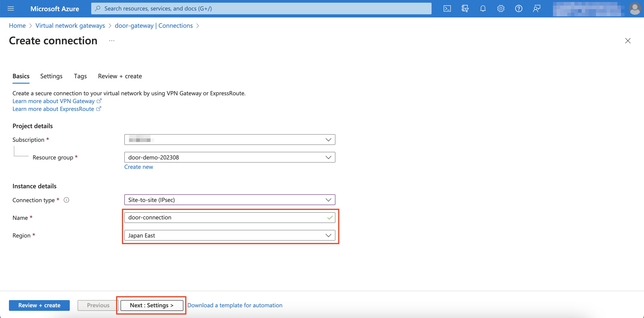Switch to the Settings tab
Screen dimensions: 644x318
tap(51, 76)
